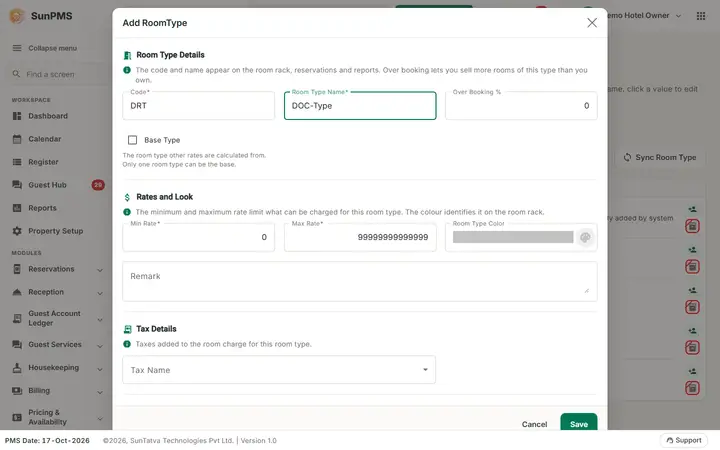Click the apps grid icon
Viewport: 720px width, 450px height.
tap(701, 16)
